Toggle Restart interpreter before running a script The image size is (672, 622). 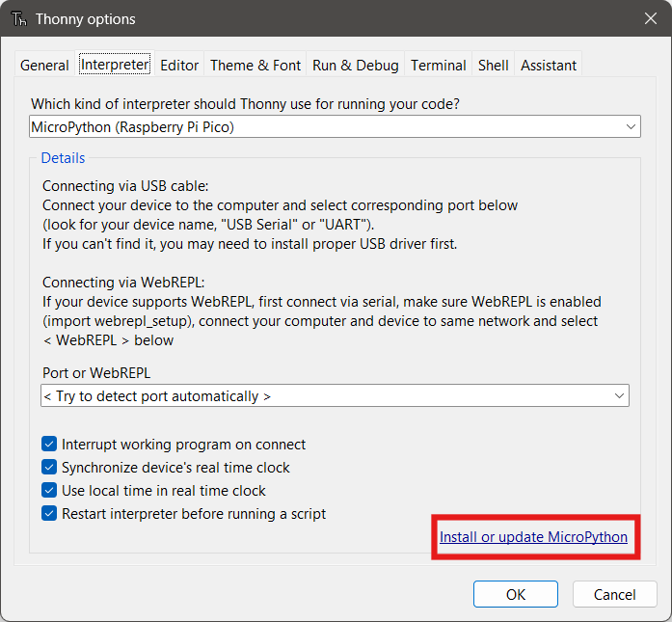[x=50, y=514]
